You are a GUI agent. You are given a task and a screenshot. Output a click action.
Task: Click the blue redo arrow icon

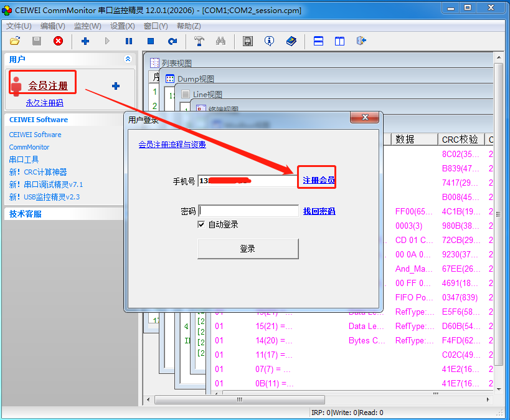172,41
